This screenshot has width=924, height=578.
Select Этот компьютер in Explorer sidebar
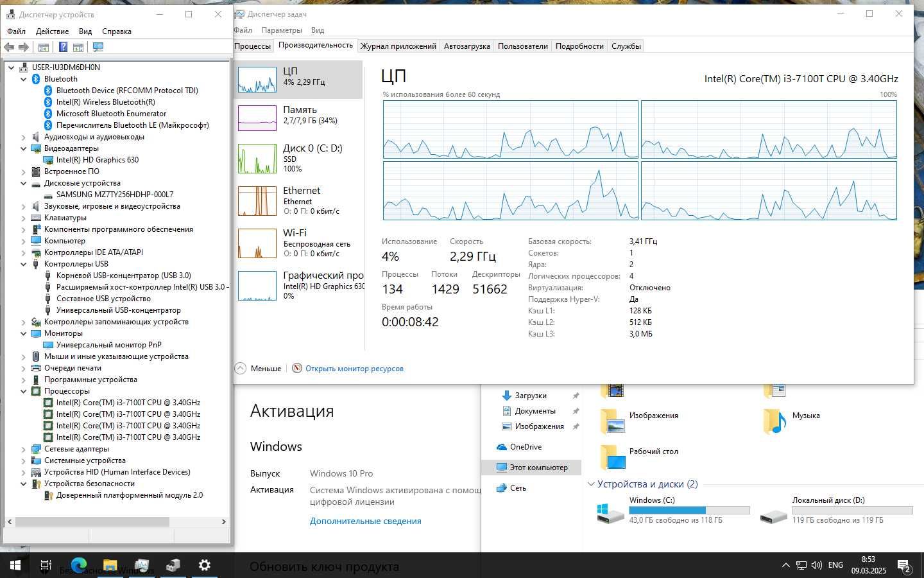(531, 468)
